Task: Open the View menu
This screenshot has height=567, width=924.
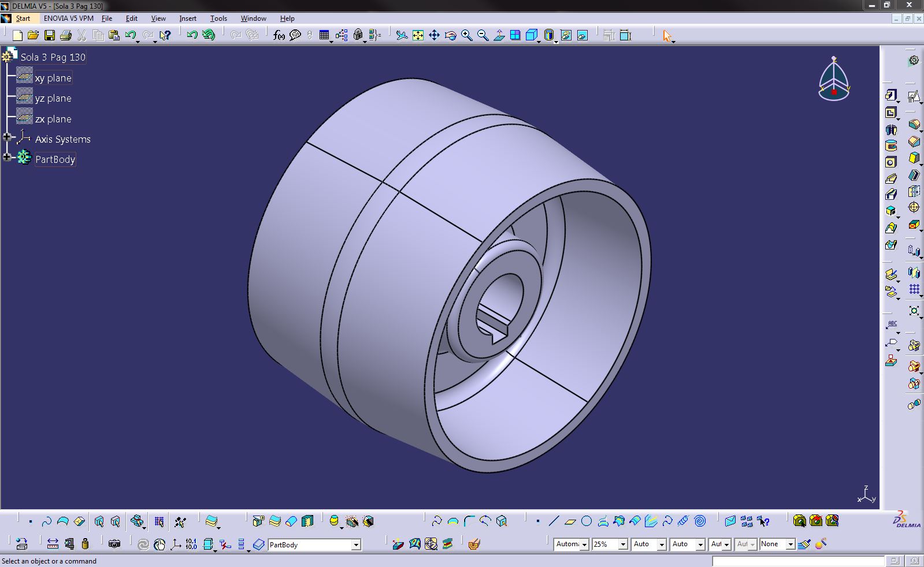Action: tap(158, 18)
